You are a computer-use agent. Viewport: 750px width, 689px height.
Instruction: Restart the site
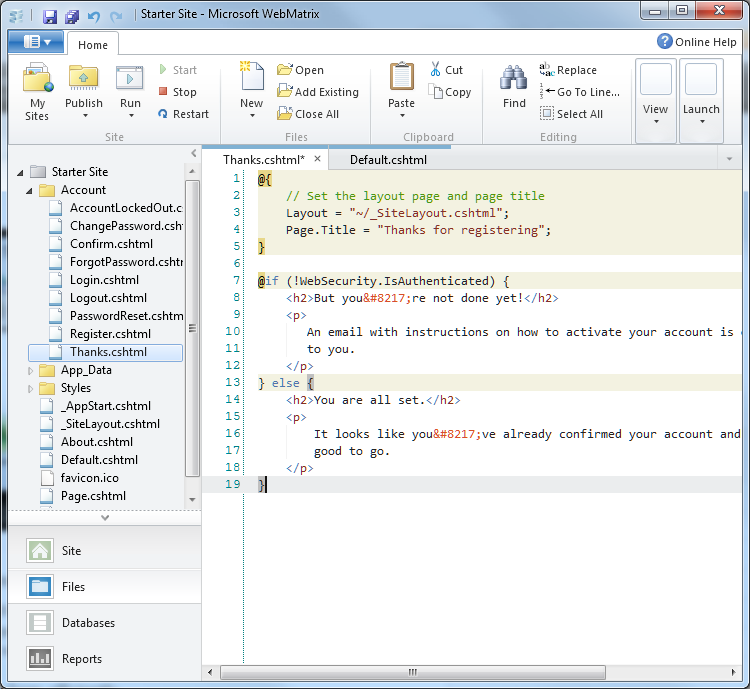click(184, 114)
